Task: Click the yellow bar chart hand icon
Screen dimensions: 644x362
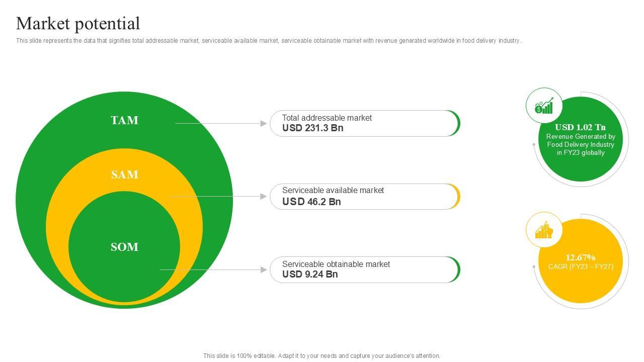Action: coord(544,230)
